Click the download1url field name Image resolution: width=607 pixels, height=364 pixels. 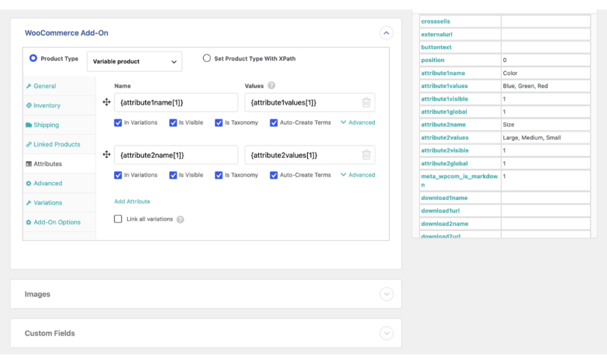click(440, 210)
